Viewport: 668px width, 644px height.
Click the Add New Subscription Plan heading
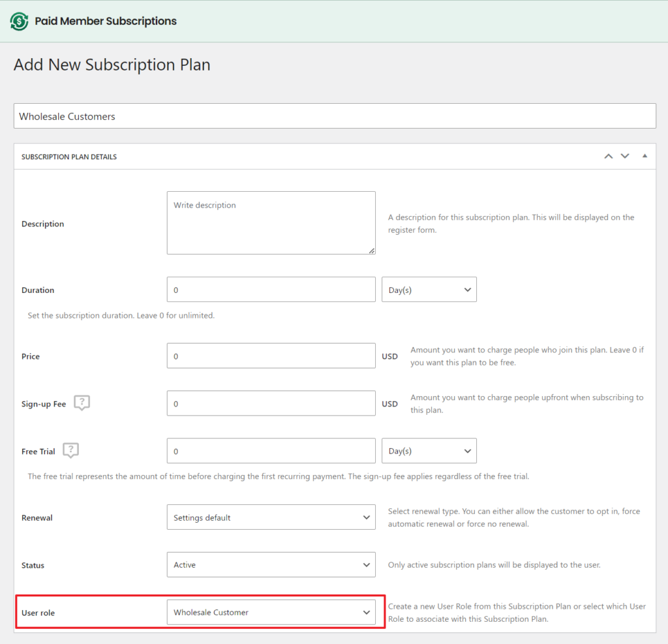[x=112, y=65]
